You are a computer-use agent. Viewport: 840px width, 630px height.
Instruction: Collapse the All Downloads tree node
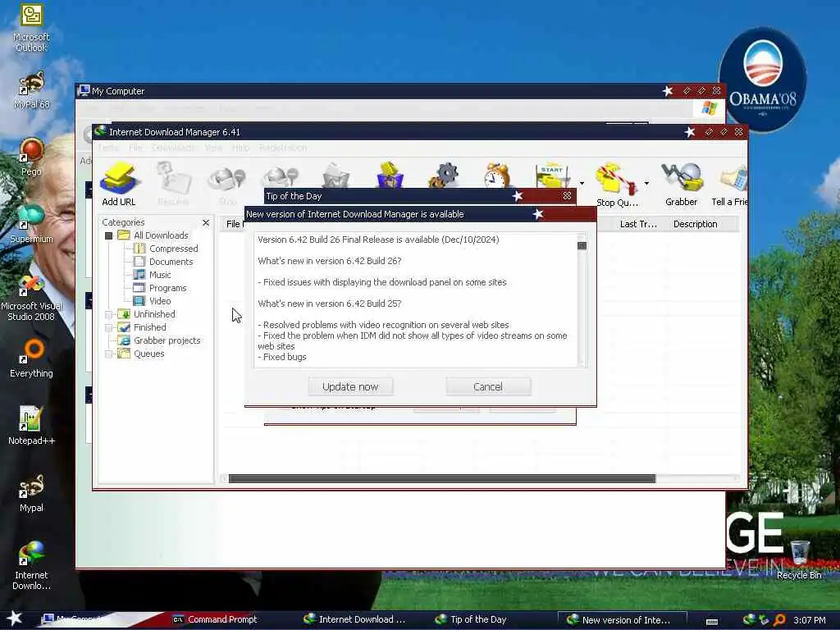(x=109, y=235)
